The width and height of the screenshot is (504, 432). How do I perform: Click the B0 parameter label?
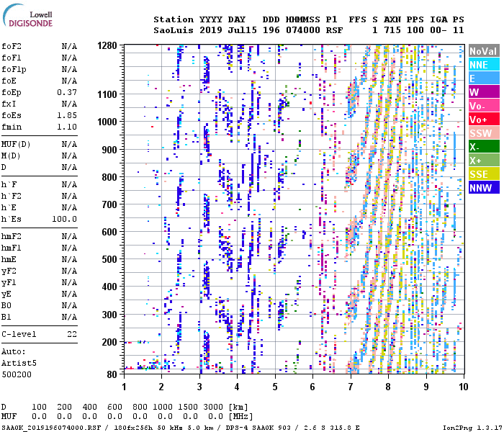(6, 306)
